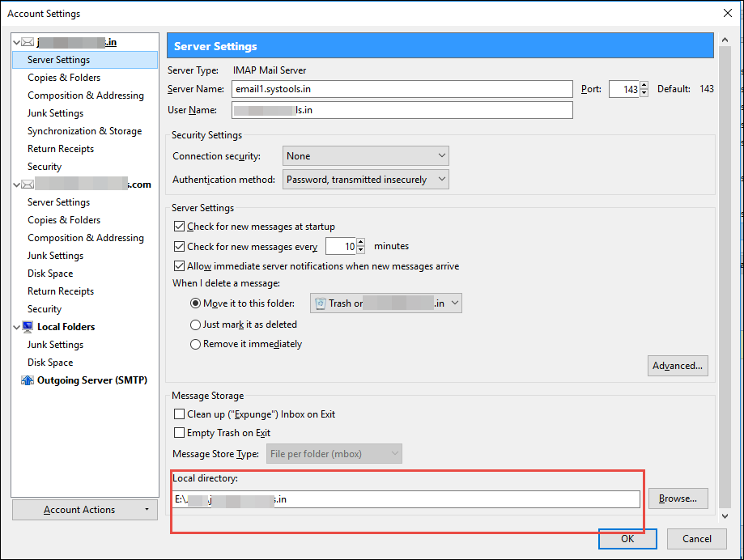This screenshot has height=560, width=744.
Task: Open Junk Settings under the first account
Action: coord(55,113)
